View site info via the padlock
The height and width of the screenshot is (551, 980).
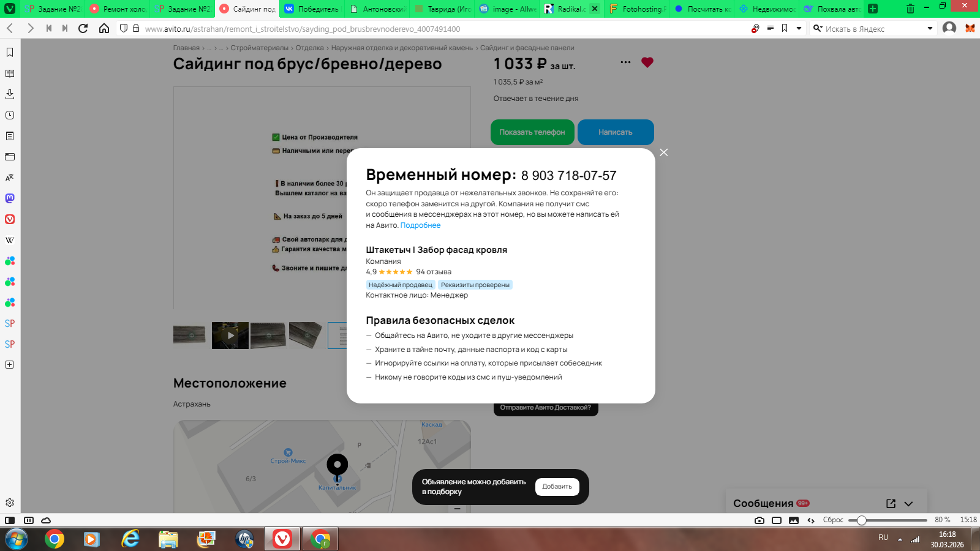coord(136,28)
